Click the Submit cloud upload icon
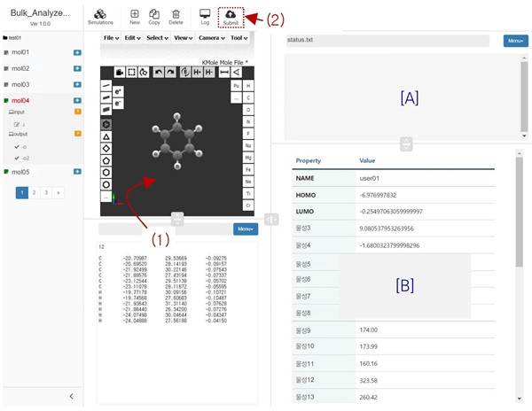532x411 pixels. 231,14
